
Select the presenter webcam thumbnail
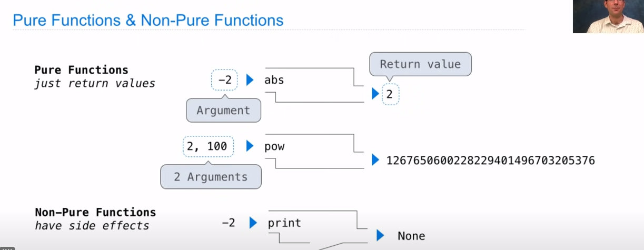[x=608, y=17]
